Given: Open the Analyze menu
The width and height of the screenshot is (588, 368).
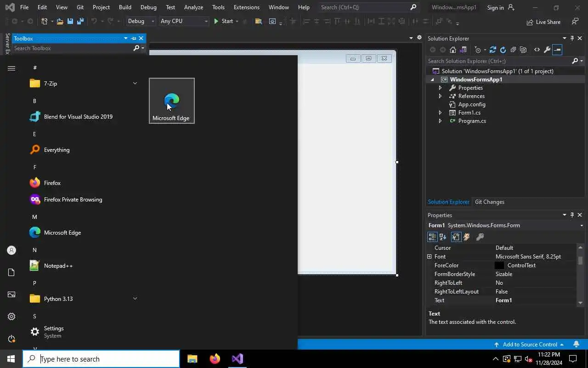Looking at the screenshot, I should pos(193,7).
